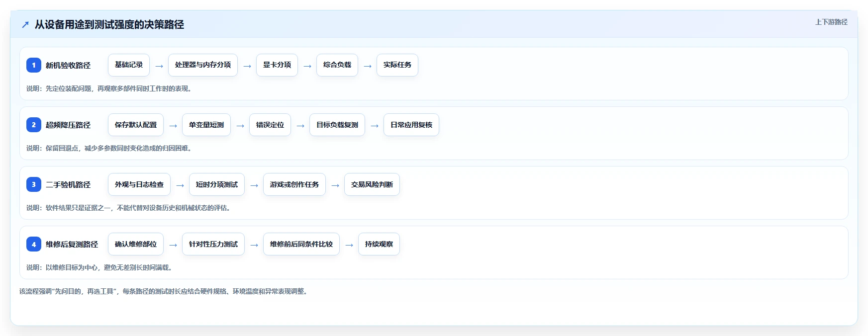The width and height of the screenshot is (868, 336).
Task: Click the 综合负载 step chip
Action: coord(337,65)
